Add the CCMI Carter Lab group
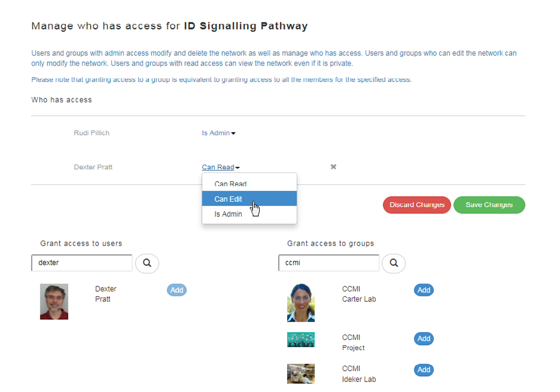This screenshot has height=392, width=560. [x=424, y=290]
